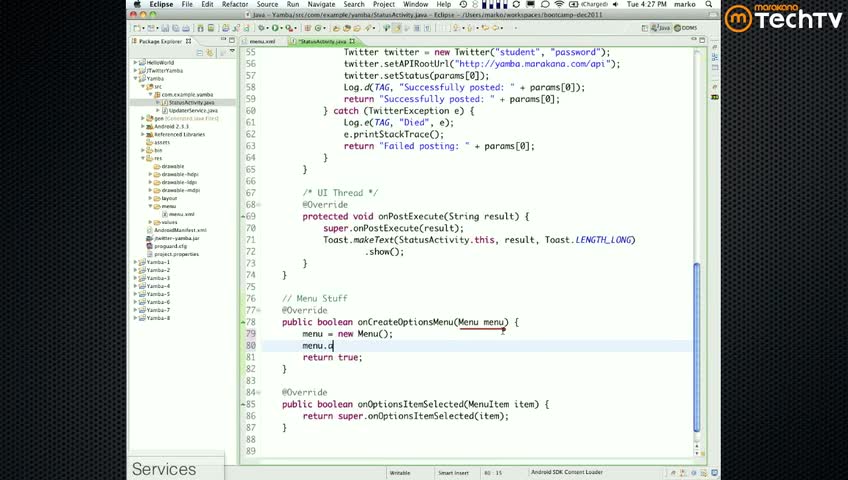
Task: Minimize the Package Explorer panel
Action: tap(223, 39)
